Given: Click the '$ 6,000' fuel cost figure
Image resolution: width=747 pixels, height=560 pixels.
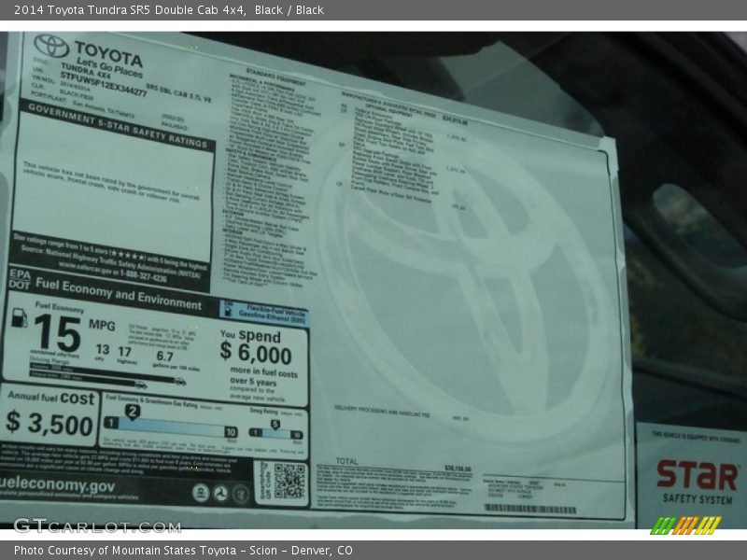Looking at the screenshot, I should [x=256, y=353].
